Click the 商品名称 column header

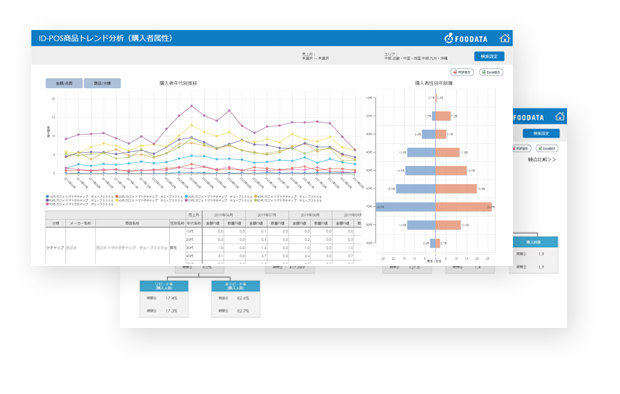(x=132, y=224)
